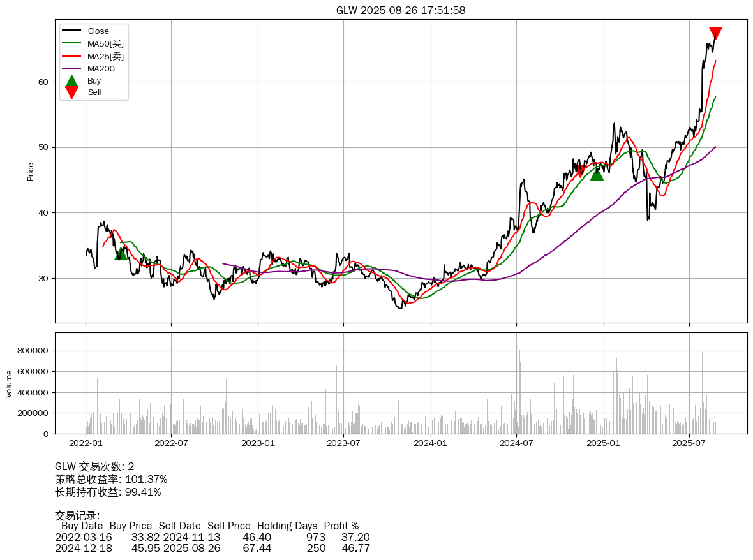The image size is (753, 560).
Task: Click the Holding Days column header
Action: point(287,526)
